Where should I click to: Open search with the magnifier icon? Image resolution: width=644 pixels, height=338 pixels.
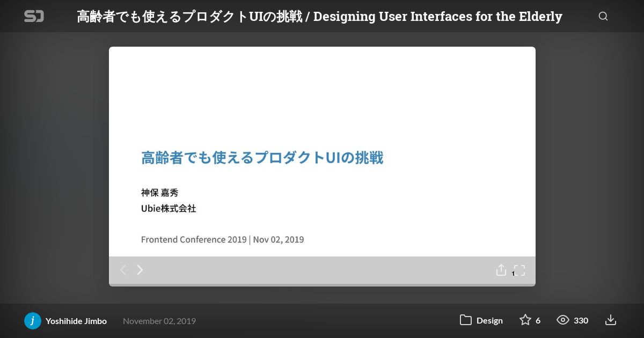click(603, 16)
